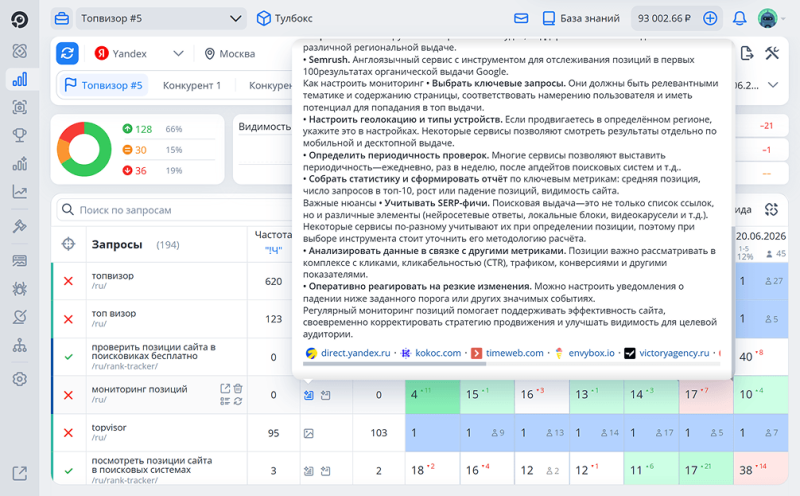Image resolution: width=800 pixels, height=496 pixels.
Task: Expand the date range chevron
Action: pyautogui.click(x=773, y=85)
